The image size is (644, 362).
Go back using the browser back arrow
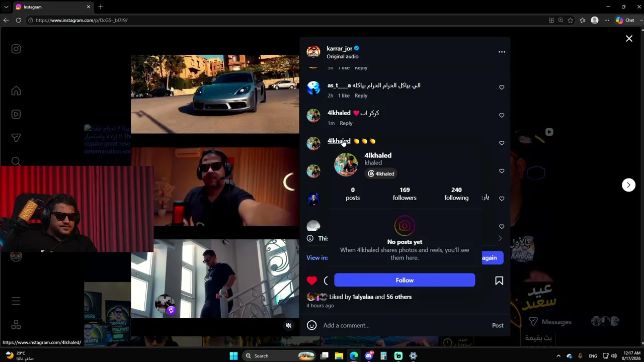pyautogui.click(x=6, y=20)
